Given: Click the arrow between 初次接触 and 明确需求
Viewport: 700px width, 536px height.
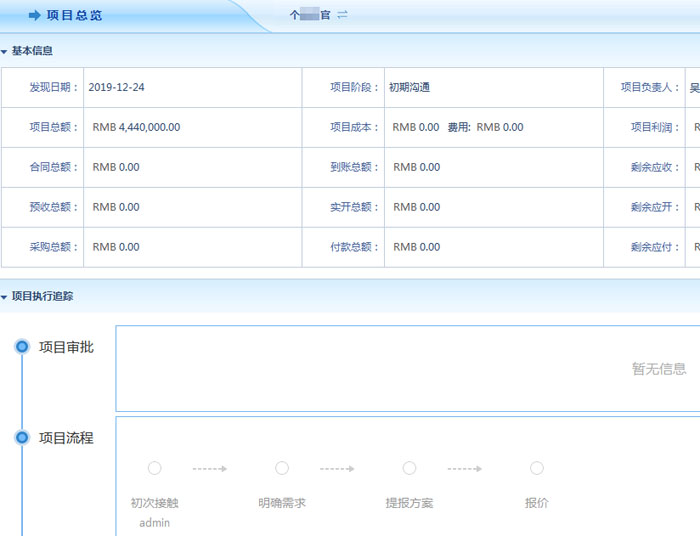Looking at the screenshot, I should 210,468.
